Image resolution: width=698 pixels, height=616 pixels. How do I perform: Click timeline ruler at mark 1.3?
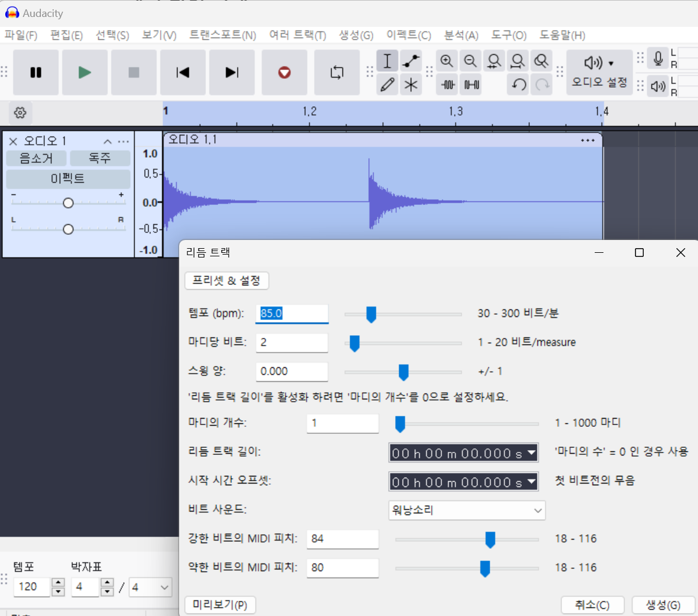click(455, 112)
